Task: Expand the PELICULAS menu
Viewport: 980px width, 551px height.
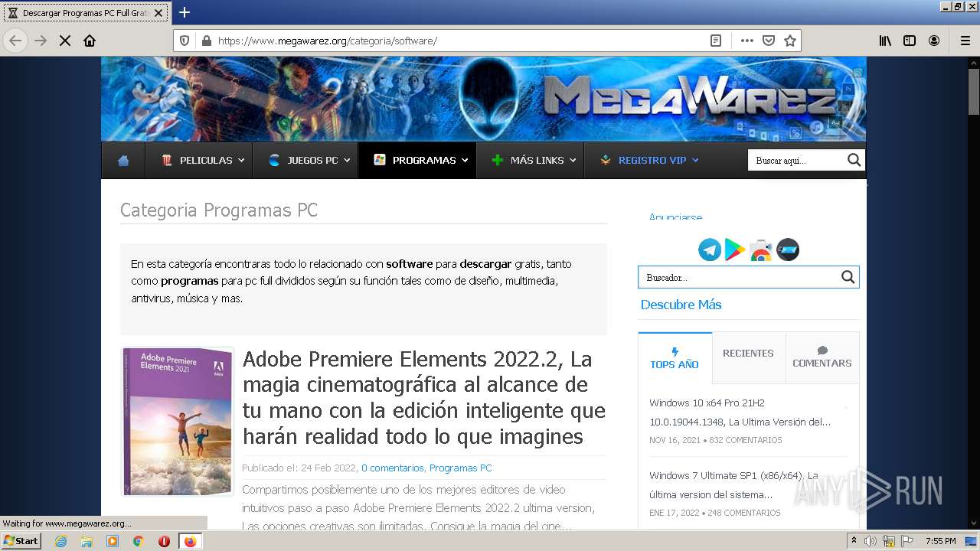Action: click(x=203, y=161)
